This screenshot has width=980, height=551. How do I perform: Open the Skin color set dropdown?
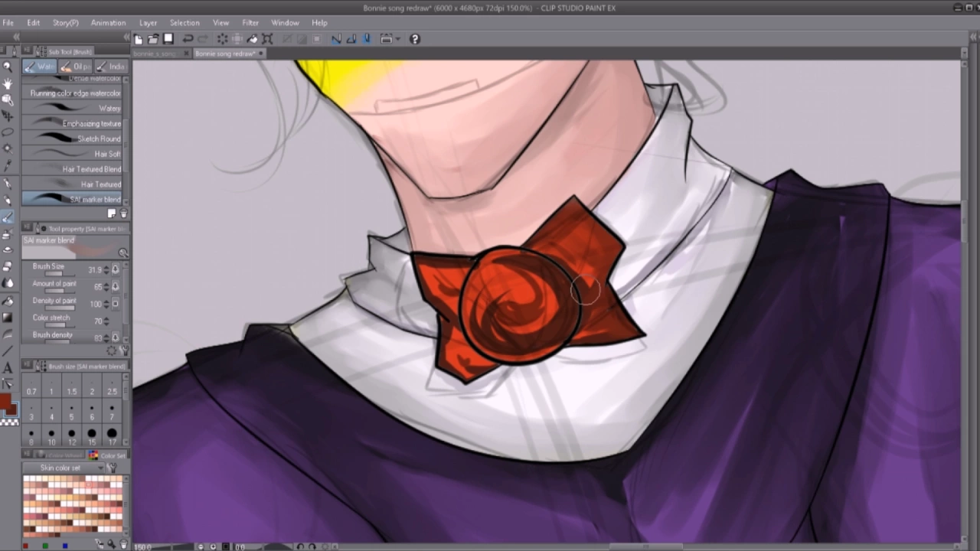tap(63, 468)
